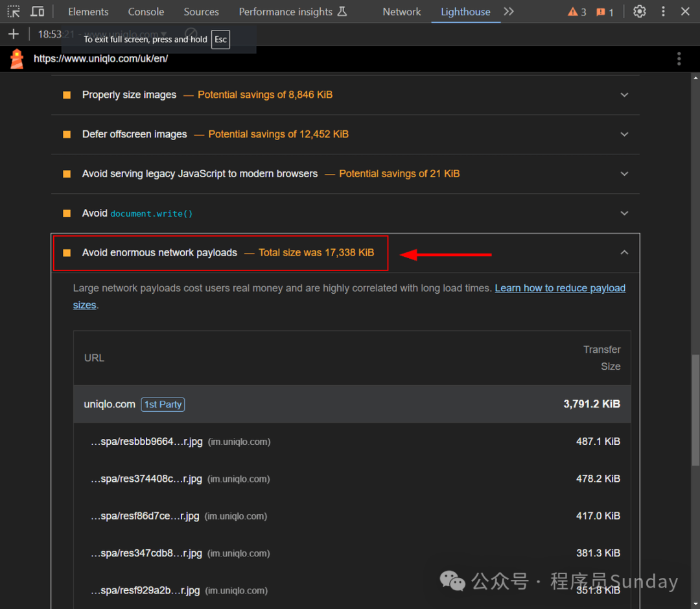Open Learn how to reduce payload sizes link
This screenshot has width=700, height=609.
point(560,288)
